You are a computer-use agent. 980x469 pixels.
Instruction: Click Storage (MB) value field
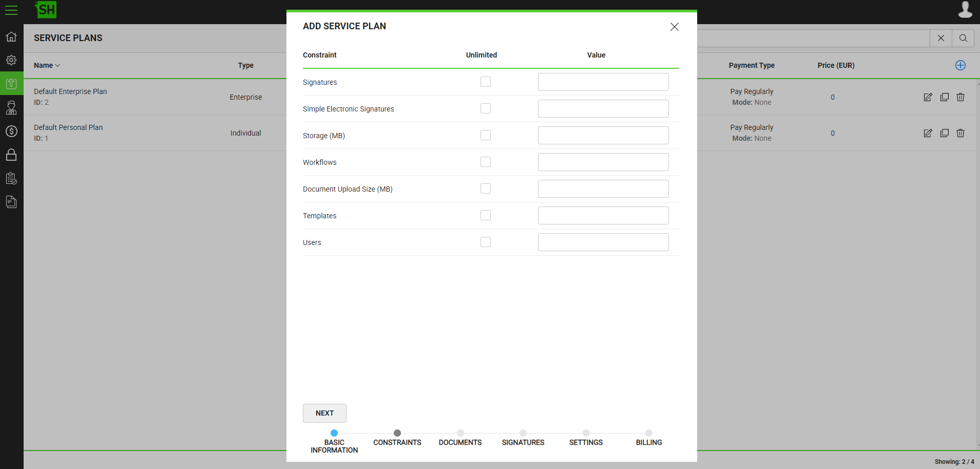[603, 135]
